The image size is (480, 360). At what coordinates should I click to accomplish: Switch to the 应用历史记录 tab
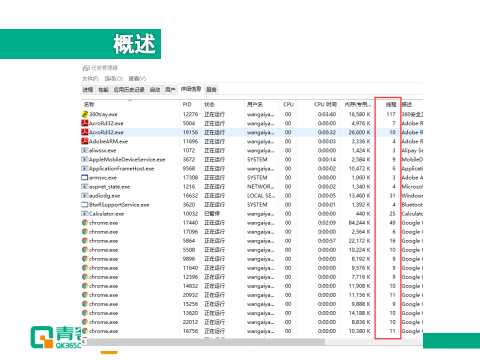[x=129, y=89]
